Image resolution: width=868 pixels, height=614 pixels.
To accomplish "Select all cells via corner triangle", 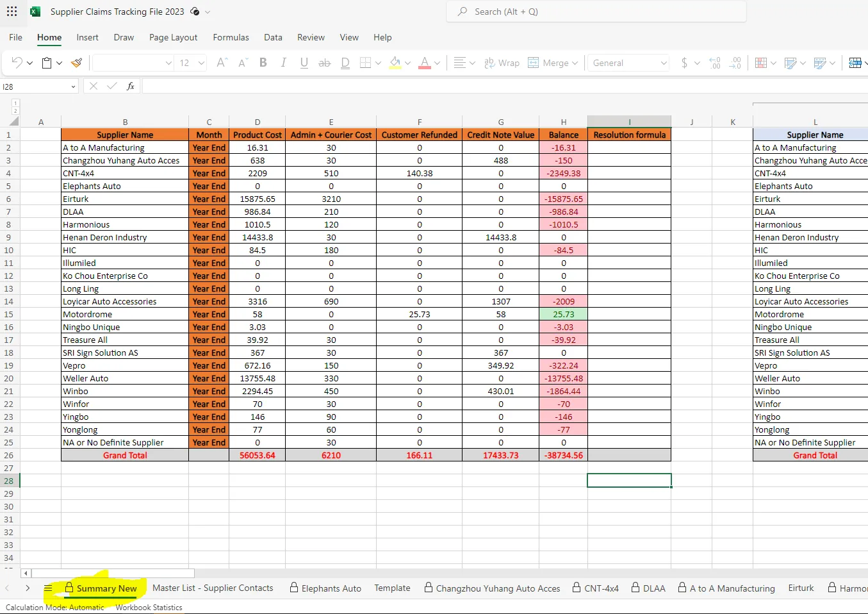I will pos(14,121).
